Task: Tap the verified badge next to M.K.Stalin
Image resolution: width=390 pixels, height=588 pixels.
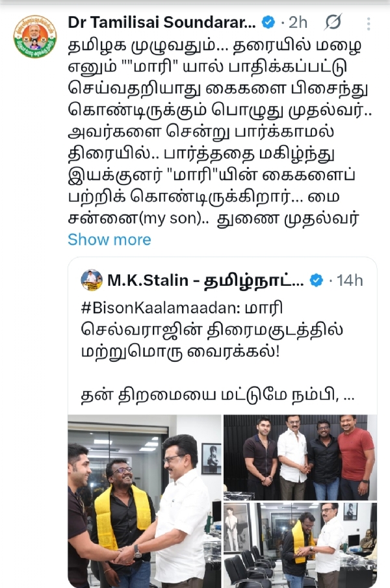Action: [x=317, y=280]
